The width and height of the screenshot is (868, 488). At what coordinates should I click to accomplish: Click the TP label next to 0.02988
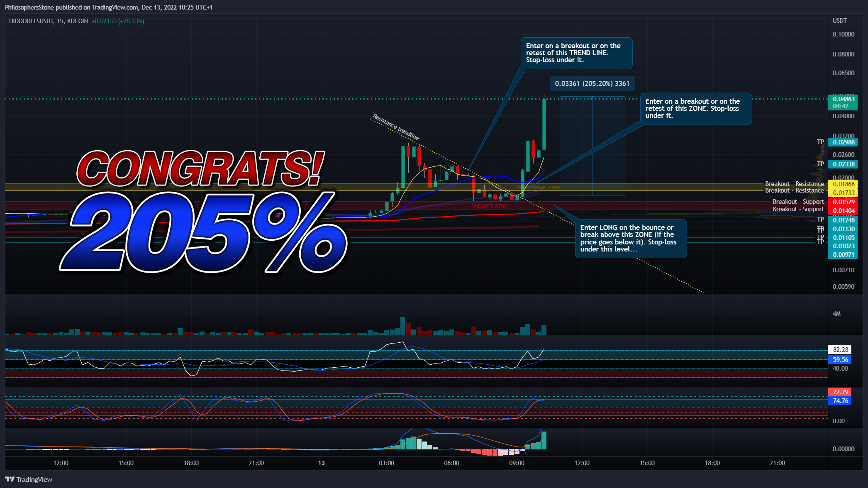tap(821, 142)
